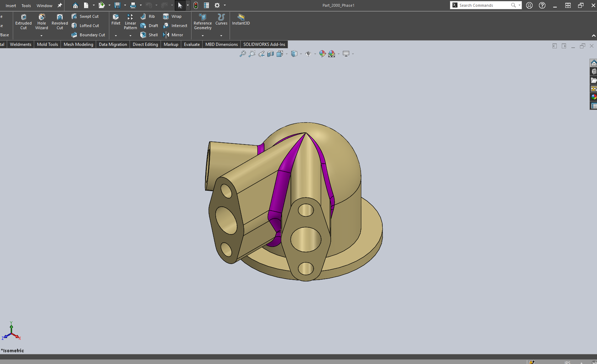This screenshot has height=364, width=597.
Task: Pin the menu bar with pushpin
Action: 60,5
